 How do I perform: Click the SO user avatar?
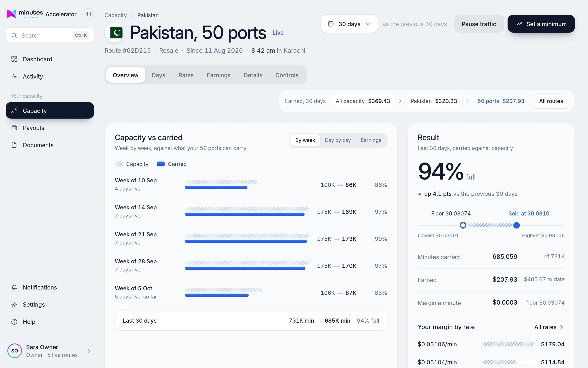click(x=14, y=351)
